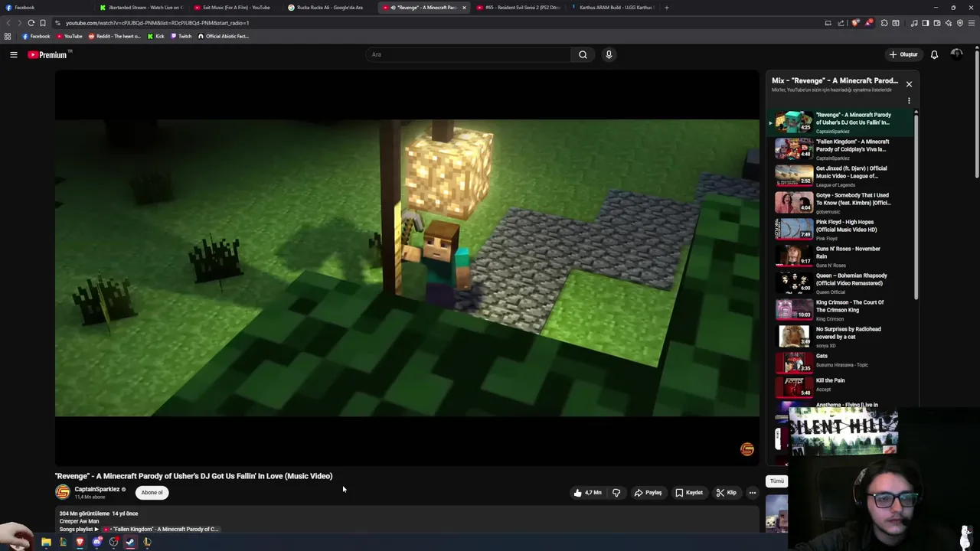Go back in browser history
This screenshot has width=980, height=551.
click(x=8, y=23)
